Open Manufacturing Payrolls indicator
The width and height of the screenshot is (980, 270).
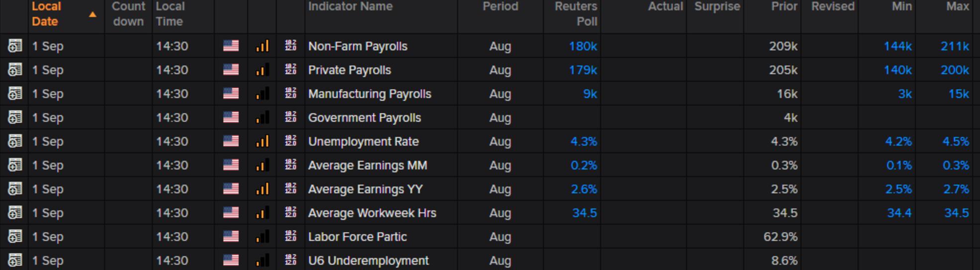click(370, 94)
